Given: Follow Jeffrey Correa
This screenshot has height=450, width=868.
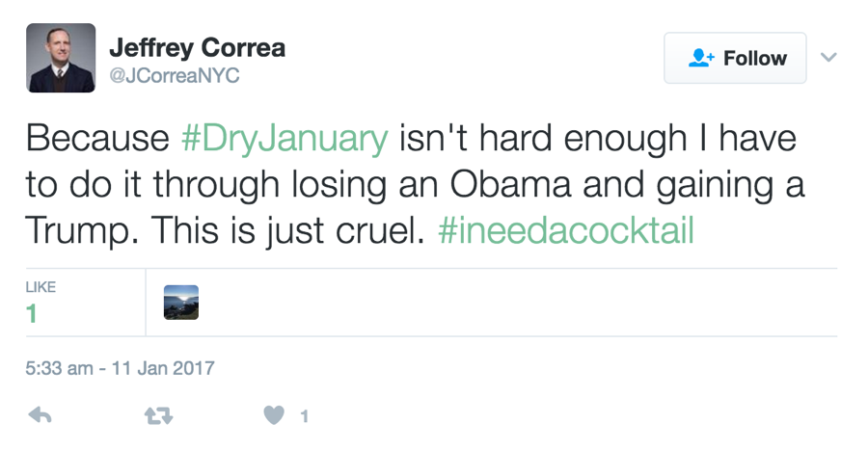Looking at the screenshot, I should coord(735,58).
